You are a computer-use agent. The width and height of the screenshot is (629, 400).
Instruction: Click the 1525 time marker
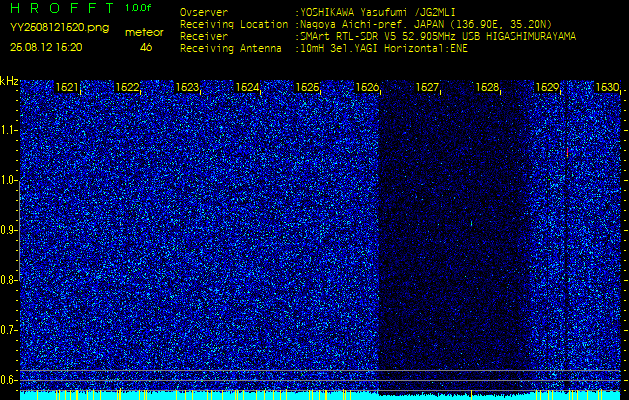point(307,87)
